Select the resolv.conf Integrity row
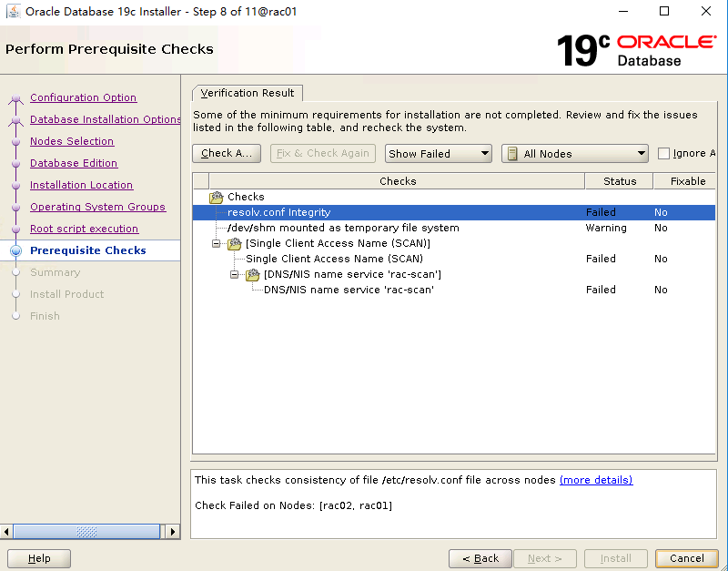Image resolution: width=728 pixels, height=571 pixels. pos(453,212)
